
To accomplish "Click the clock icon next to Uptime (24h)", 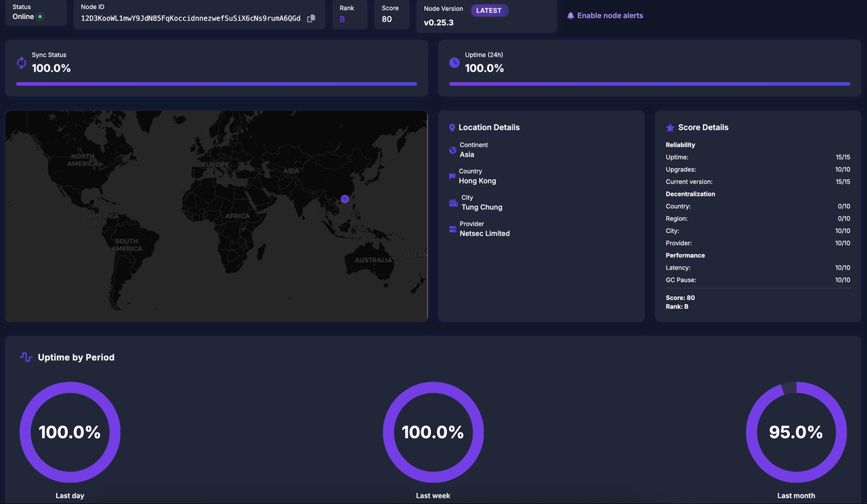I will pyautogui.click(x=454, y=62).
